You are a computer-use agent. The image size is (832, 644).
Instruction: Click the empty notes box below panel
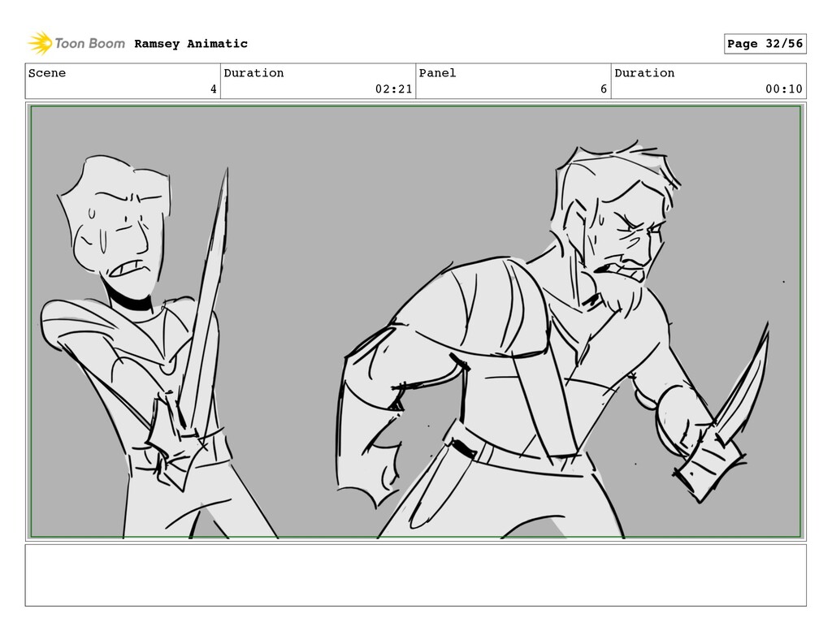point(415,575)
